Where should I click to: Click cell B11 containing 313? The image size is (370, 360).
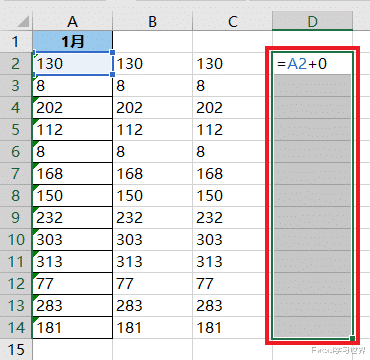click(152, 261)
